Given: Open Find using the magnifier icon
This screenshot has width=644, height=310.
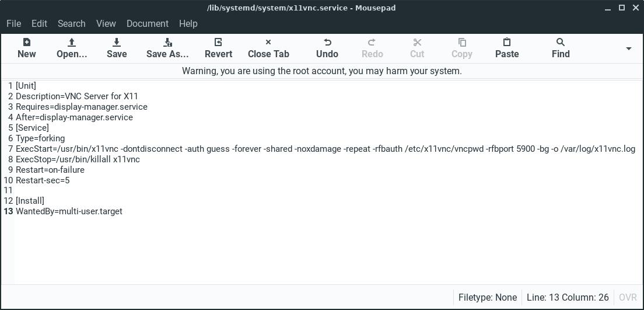Looking at the screenshot, I should click(x=561, y=43).
